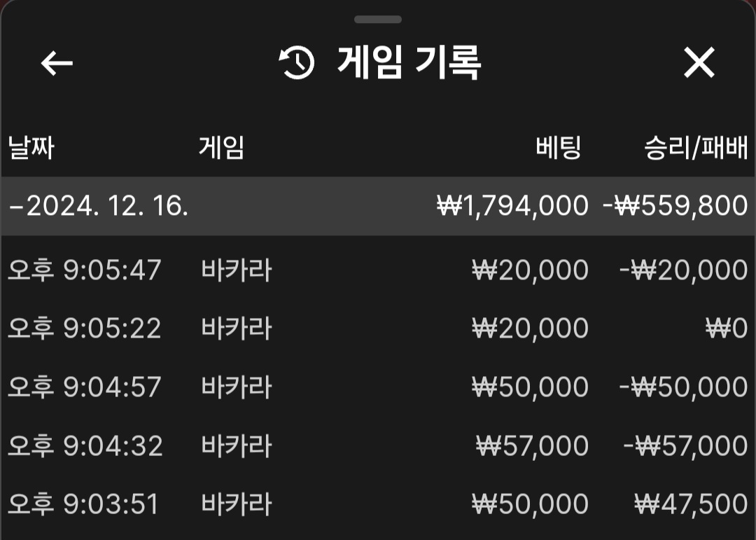This screenshot has width=756, height=540.
Task: Go back using the left arrow
Action: point(57,63)
